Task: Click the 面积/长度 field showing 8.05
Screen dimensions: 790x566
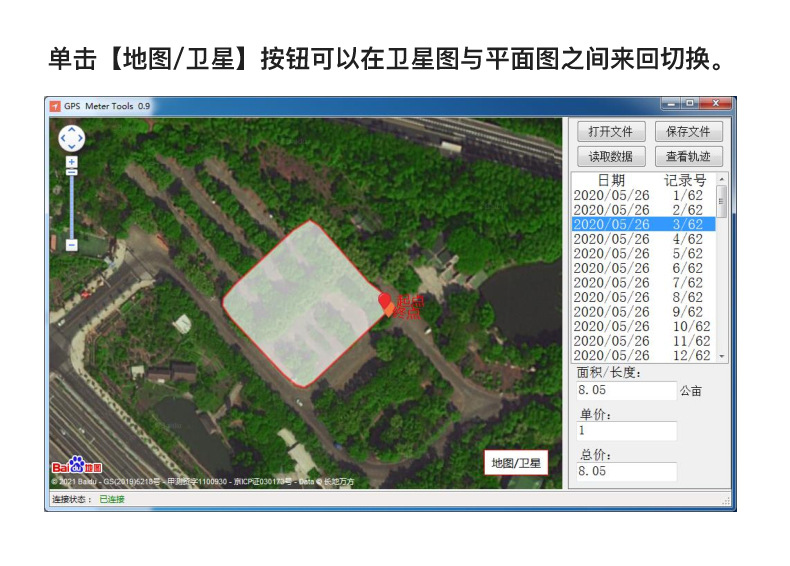Action: (x=626, y=390)
